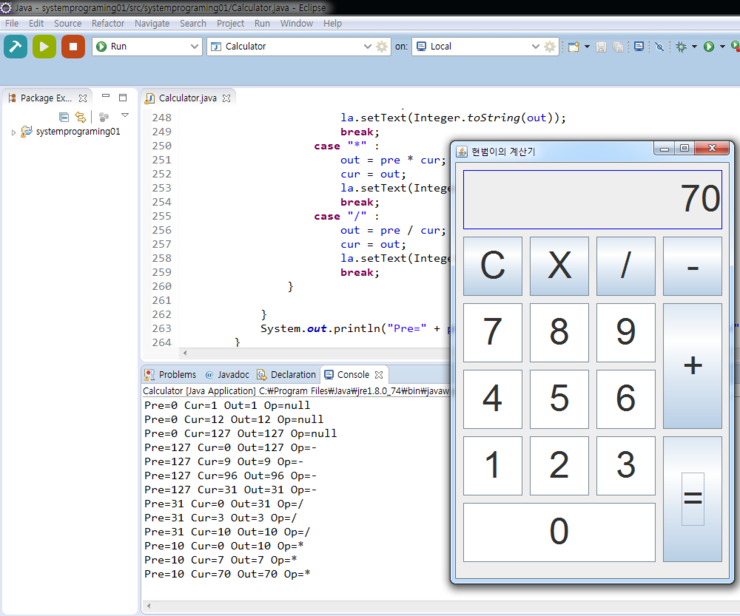Click the Open Console toolbar icon
This screenshot has width=740, height=616.
(x=639, y=46)
